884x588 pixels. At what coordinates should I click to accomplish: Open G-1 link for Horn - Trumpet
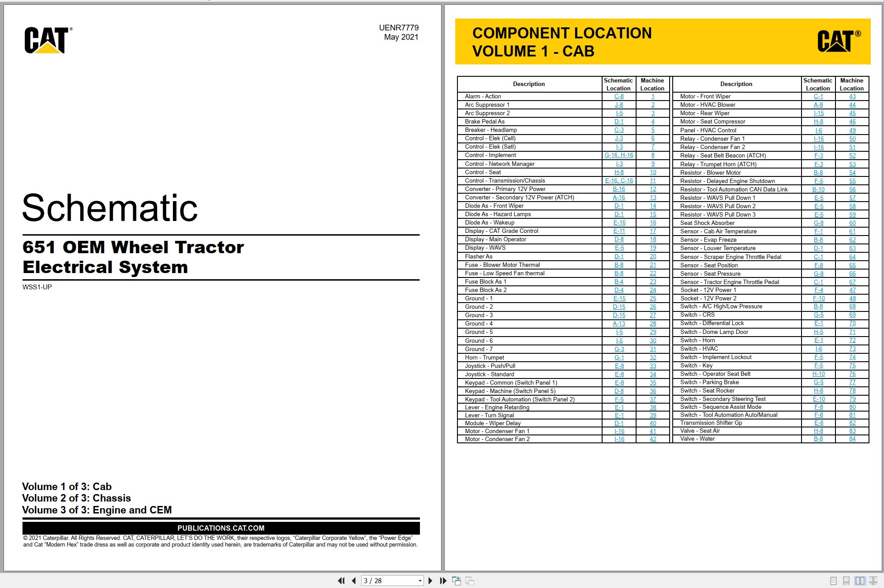coord(619,357)
